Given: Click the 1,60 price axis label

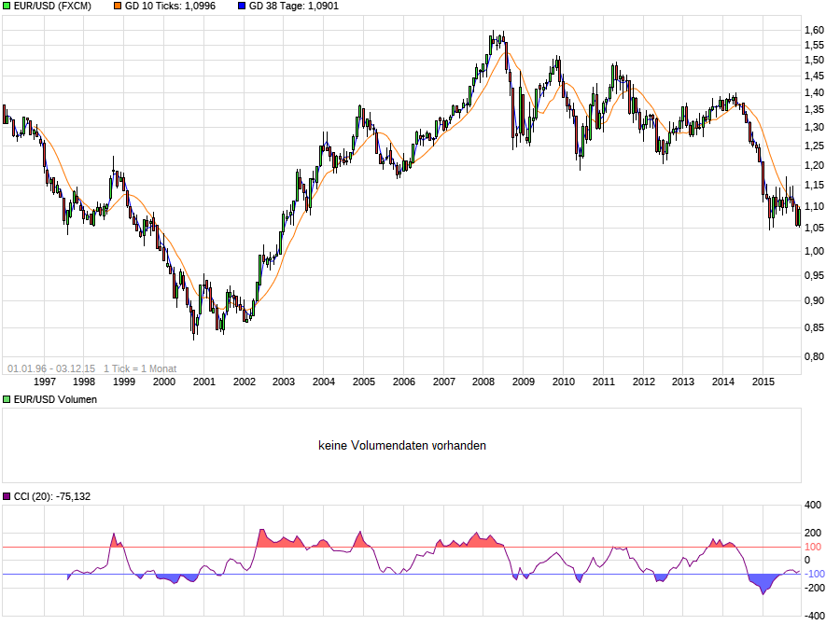Looking at the screenshot, I should [x=814, y=31].
